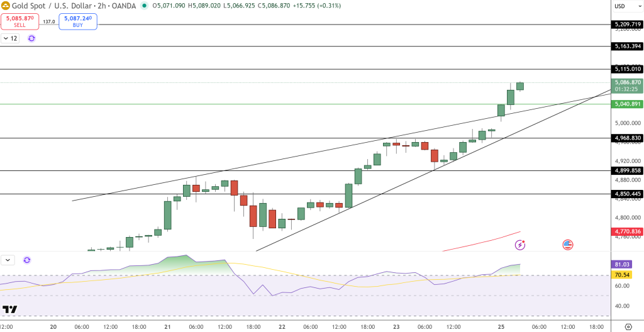Click the bar countdown timer 01:32:25
The height and width of the screenshot is (332, 644).
tap(626, 89)
